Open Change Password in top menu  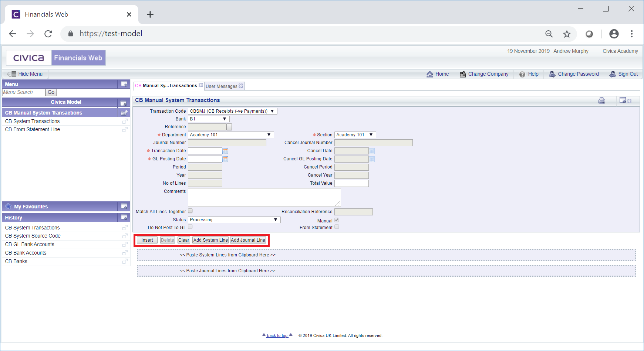point(574,74)
